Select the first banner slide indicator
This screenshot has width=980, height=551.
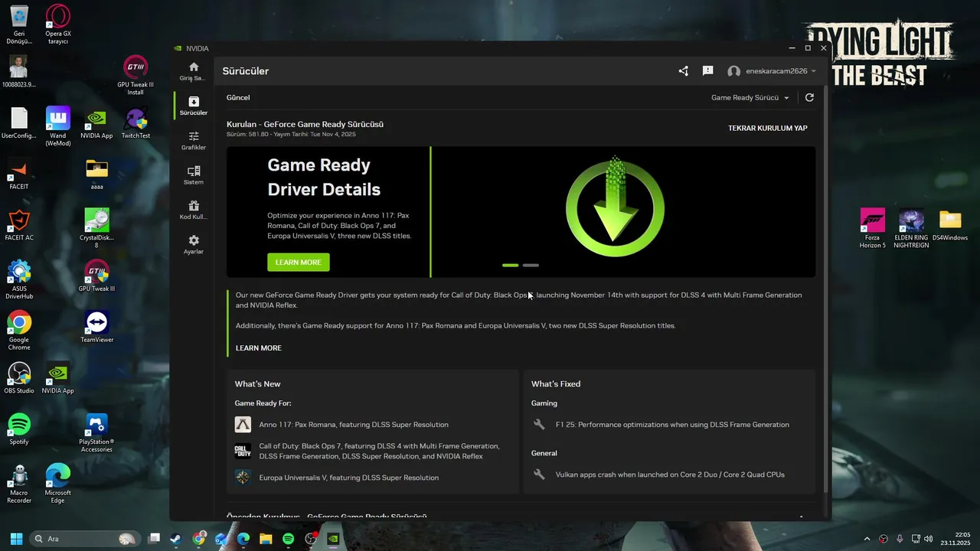511,266
